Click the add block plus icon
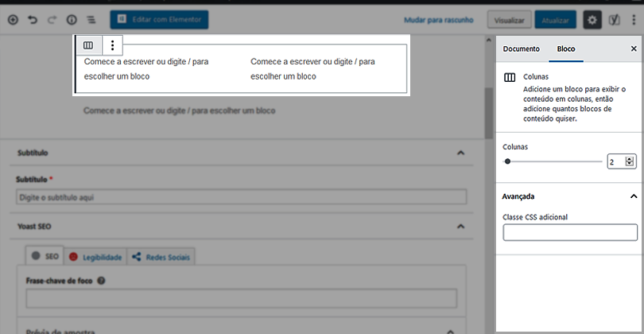Image resolution: width=644 pixels, height=334 pixels. 14,20
